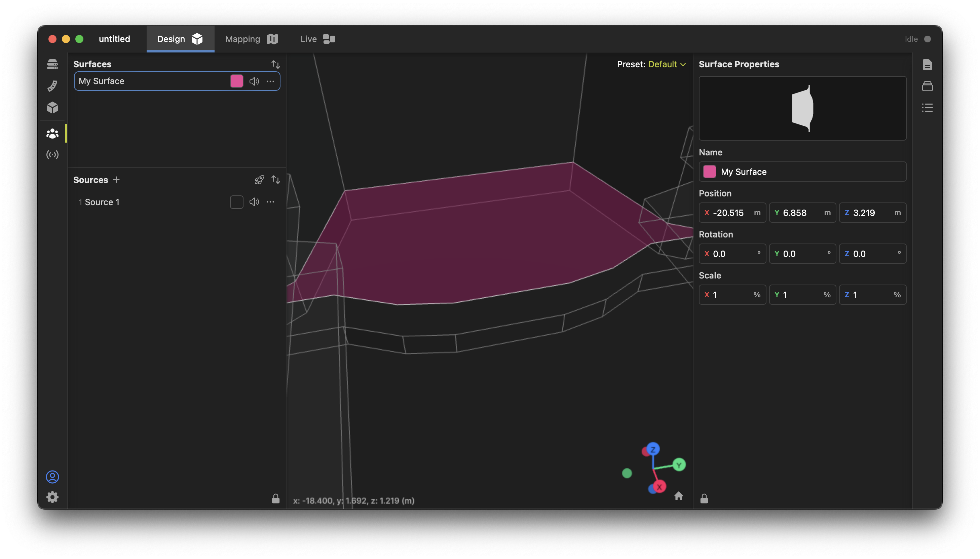Open My Surface more options menu

tap(270, 81)
